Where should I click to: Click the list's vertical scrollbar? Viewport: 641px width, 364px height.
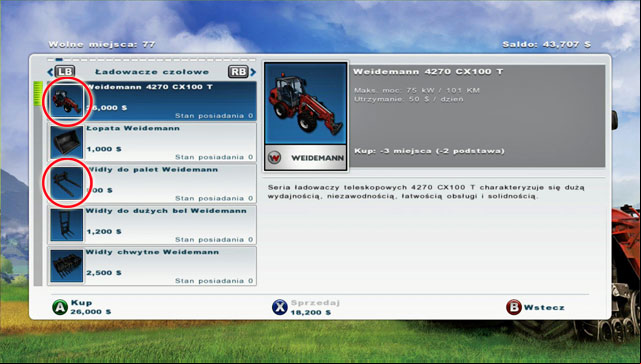point(38,183)
